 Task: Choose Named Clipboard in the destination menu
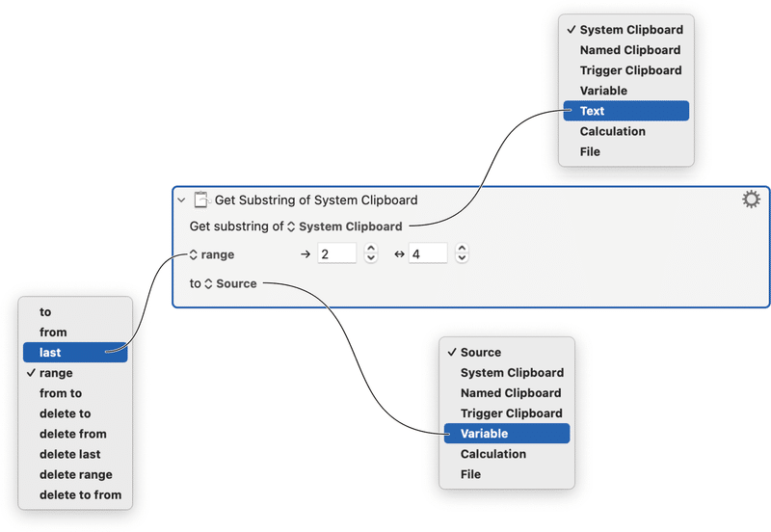[x=507, y=393]
